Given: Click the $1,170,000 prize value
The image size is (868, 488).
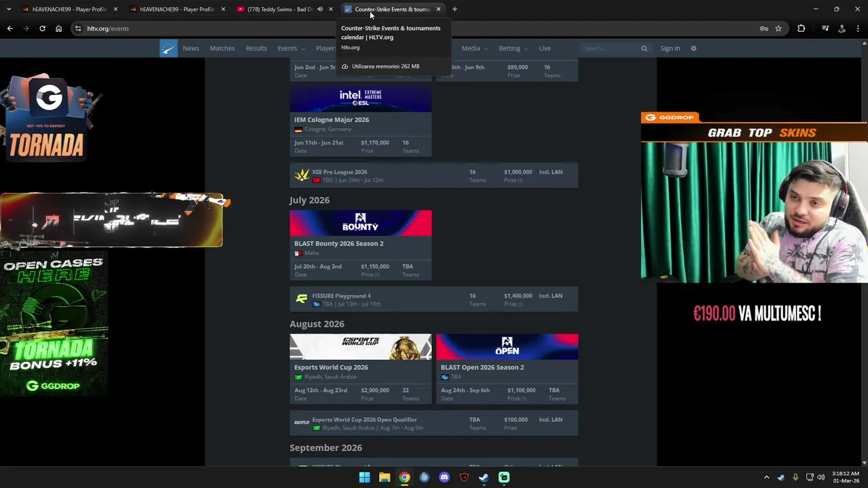Looking at the screenshot, I should [x=375, y=142].
